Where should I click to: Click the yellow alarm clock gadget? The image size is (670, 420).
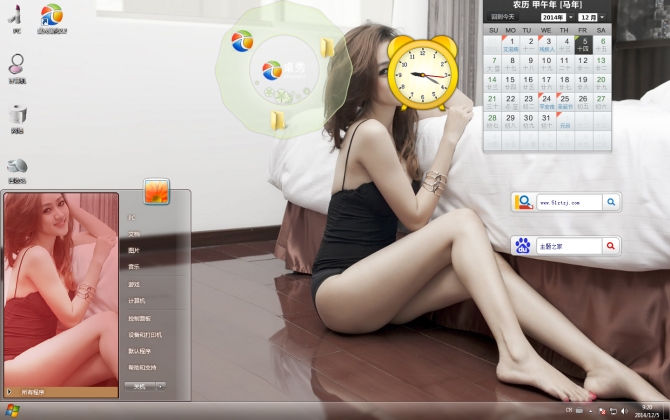coord(423,73)
